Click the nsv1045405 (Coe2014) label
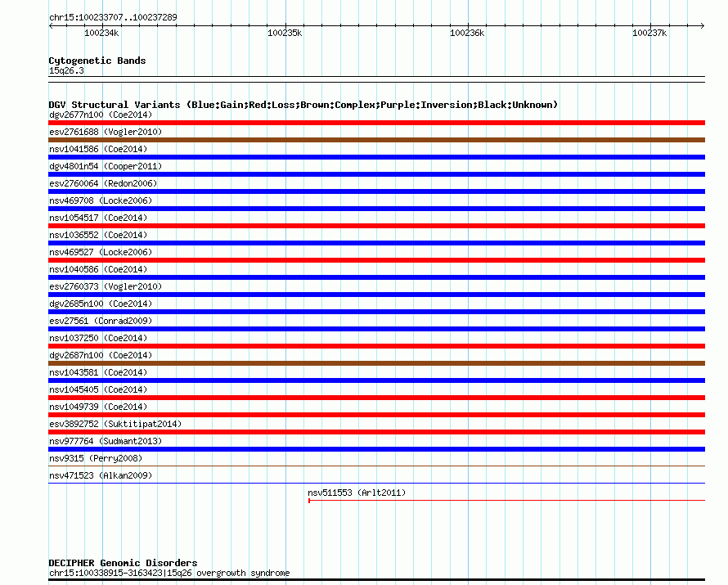 (x=98, y=389)
